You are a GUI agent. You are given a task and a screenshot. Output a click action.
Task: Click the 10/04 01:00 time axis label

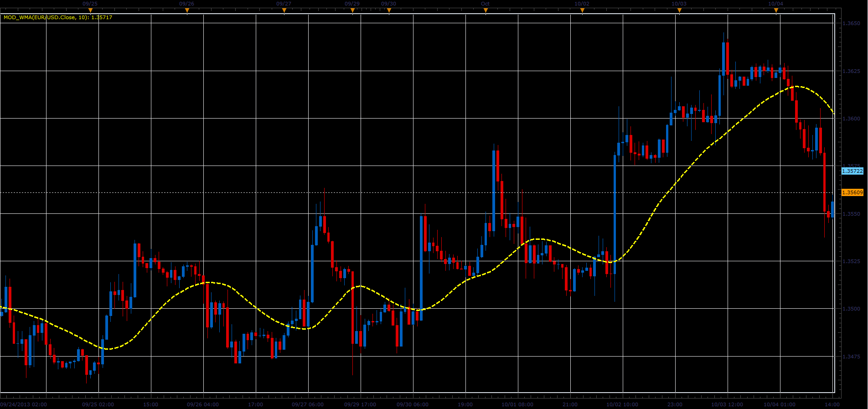click(x=780, y=404)
